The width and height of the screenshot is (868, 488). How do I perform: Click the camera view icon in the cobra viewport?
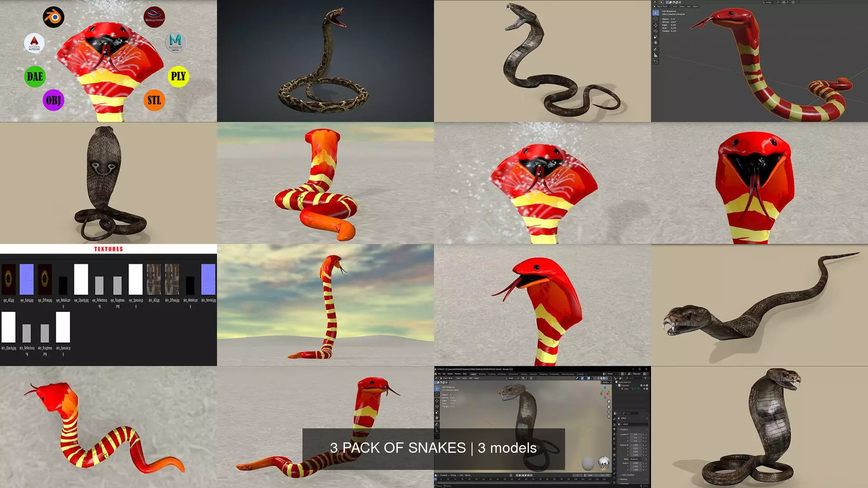[x=609, y=412]
